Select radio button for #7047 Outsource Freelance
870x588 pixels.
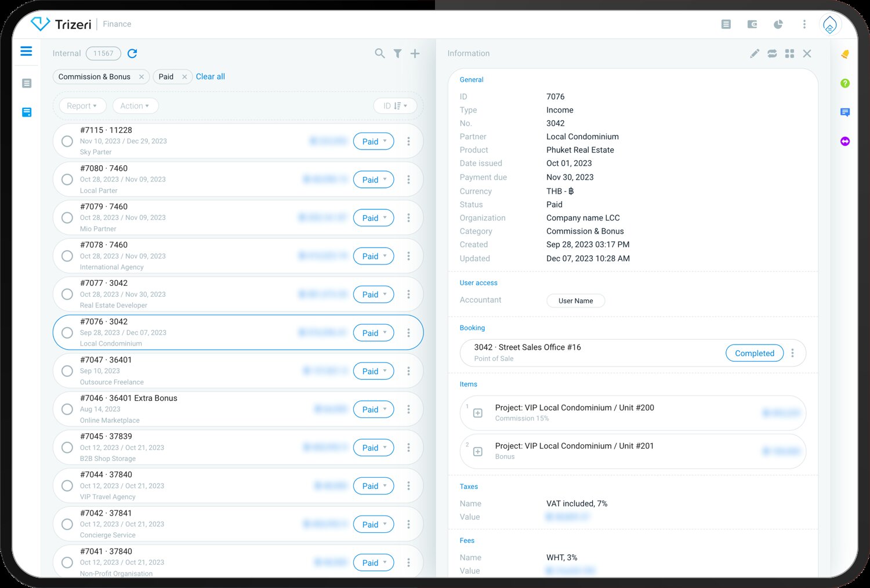tap(67, 371)
